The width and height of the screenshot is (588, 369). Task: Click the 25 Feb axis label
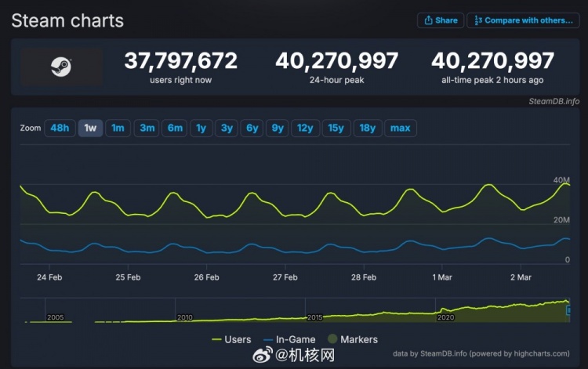(128, 277)
